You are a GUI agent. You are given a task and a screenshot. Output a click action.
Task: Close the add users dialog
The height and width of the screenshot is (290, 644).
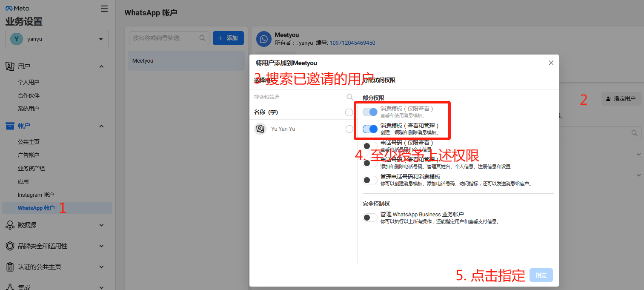[551, 63]
